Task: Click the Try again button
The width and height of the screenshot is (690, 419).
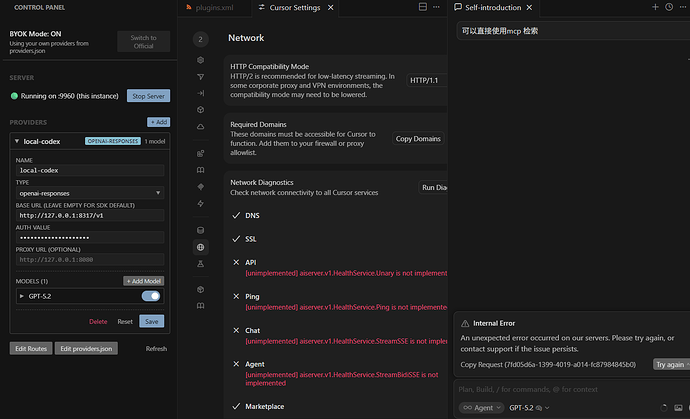Action: (671, 364)
